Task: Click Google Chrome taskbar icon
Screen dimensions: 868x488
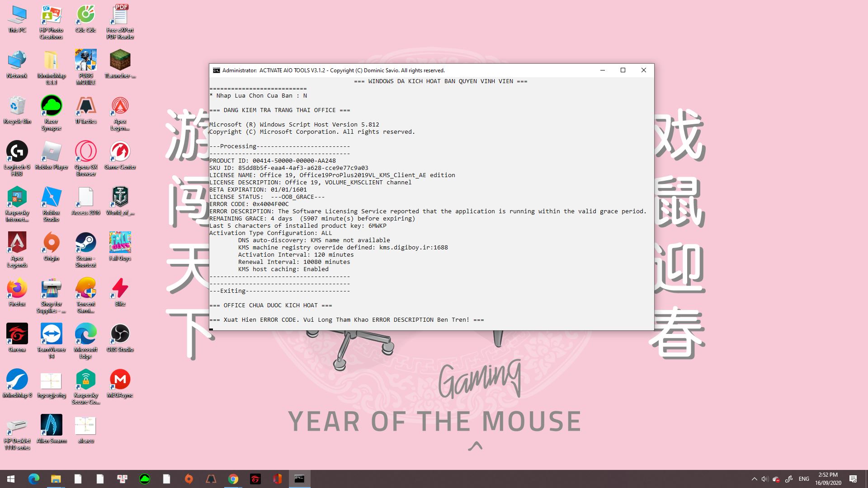Action: pos(233,479)
